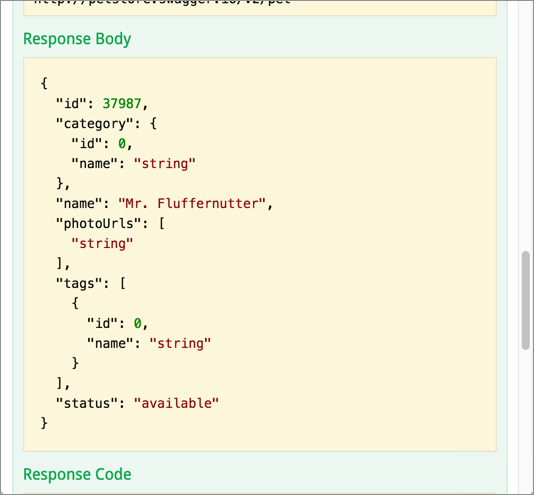Click the "Mr. Fluffernutter" name value
The height and width of the screenshot is (495, 534).
192,204
